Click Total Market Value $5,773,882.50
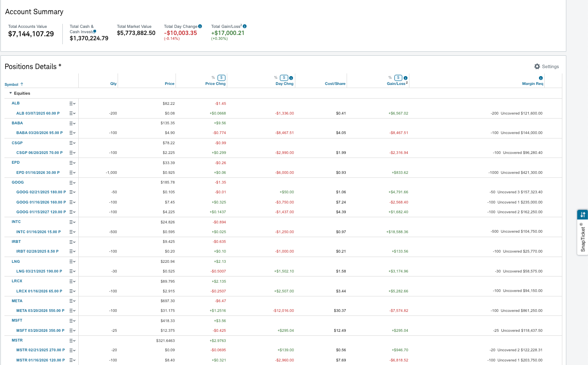The image size is (588, 365). (x=136, y=33)
